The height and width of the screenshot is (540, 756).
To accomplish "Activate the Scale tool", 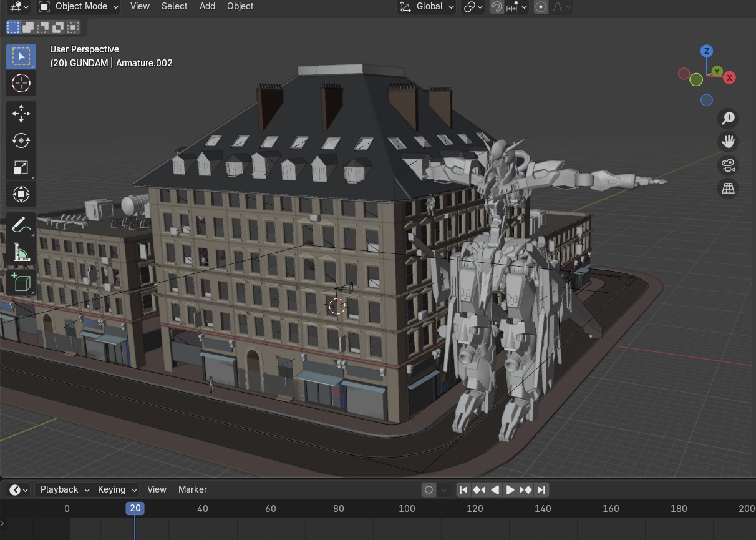I will tap(21, 167).
